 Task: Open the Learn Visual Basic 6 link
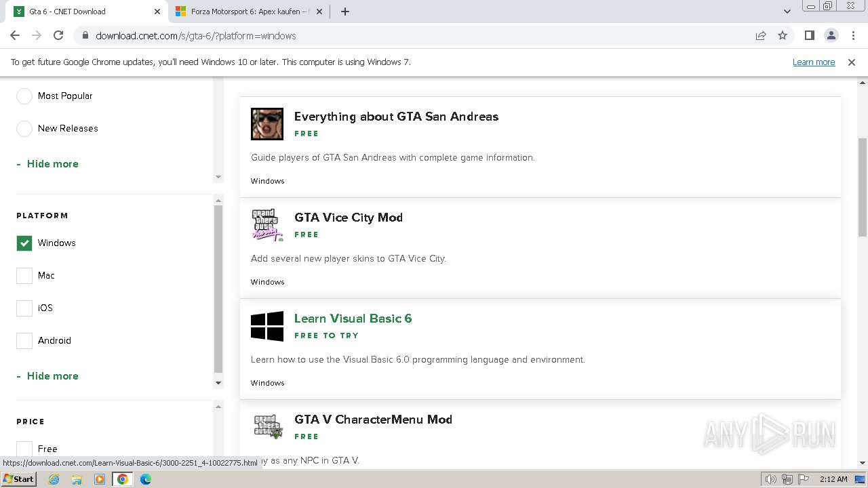[353, 319]
